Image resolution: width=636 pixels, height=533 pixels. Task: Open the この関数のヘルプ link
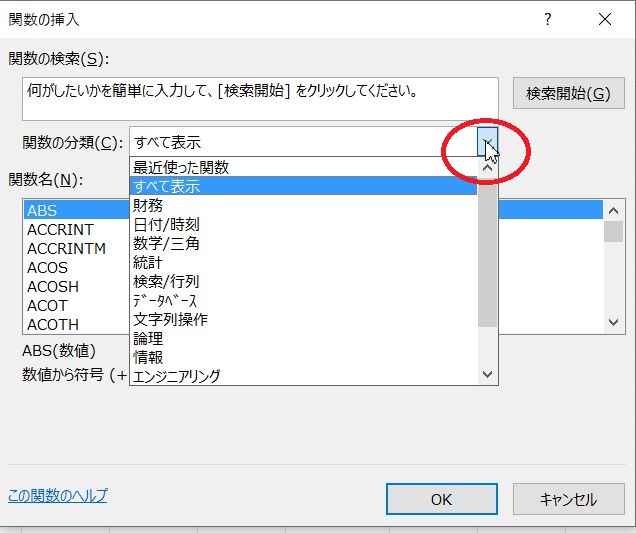coord(57,496)
